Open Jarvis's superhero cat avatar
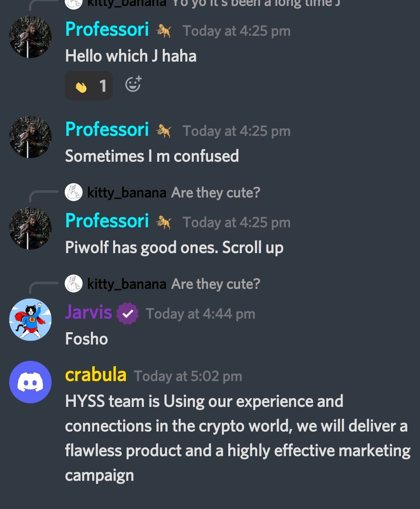The width and height of the screenshot is (420, 509). click(30, 319)
